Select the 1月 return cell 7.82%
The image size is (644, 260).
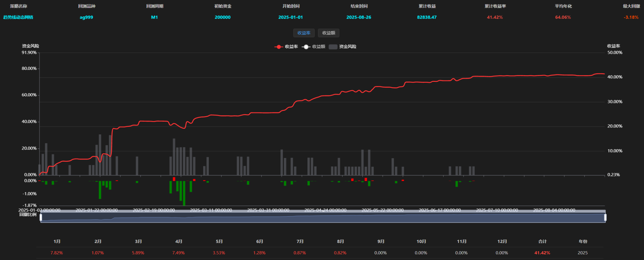point(57,253)
